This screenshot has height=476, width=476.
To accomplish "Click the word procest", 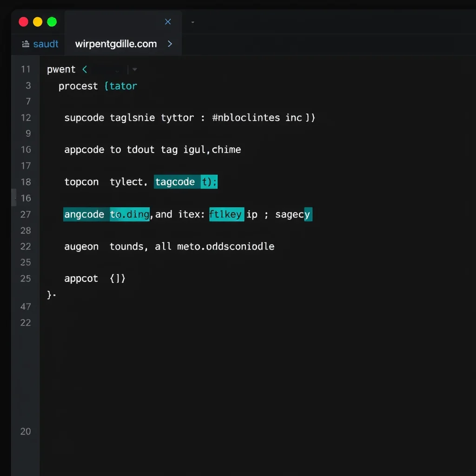I will coord(78,86).
